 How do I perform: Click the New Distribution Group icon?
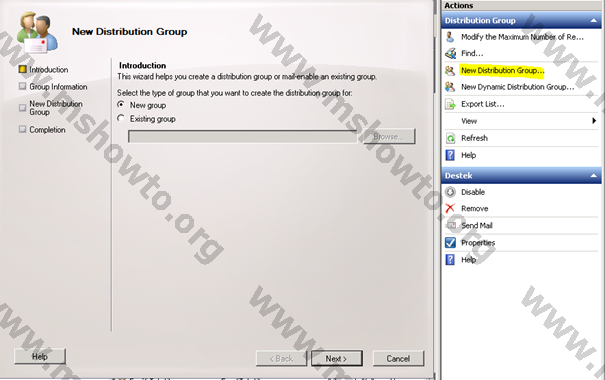pyautogui.click(x=450, y=70)
